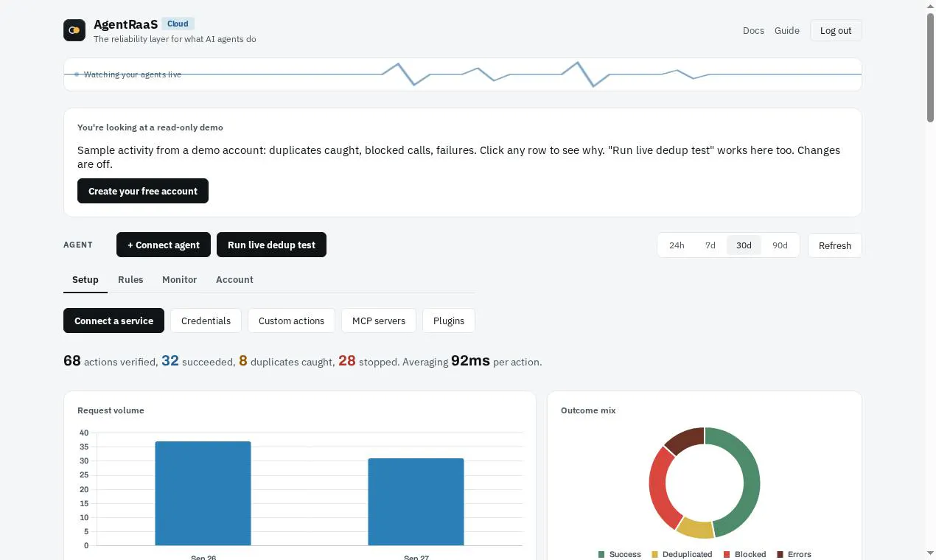936x560 pixels.
Task: Click the green Success donut segment
Action: [750, 479]
